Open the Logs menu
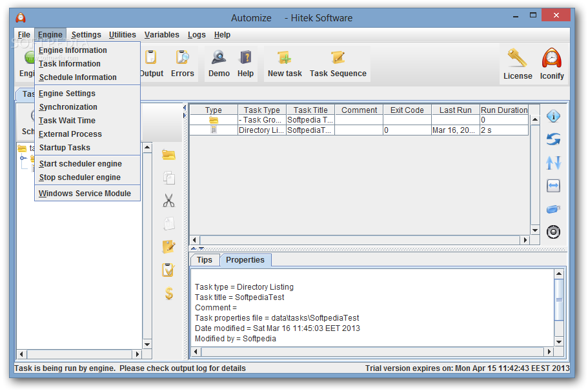The image size is (588, 391). 196,35
